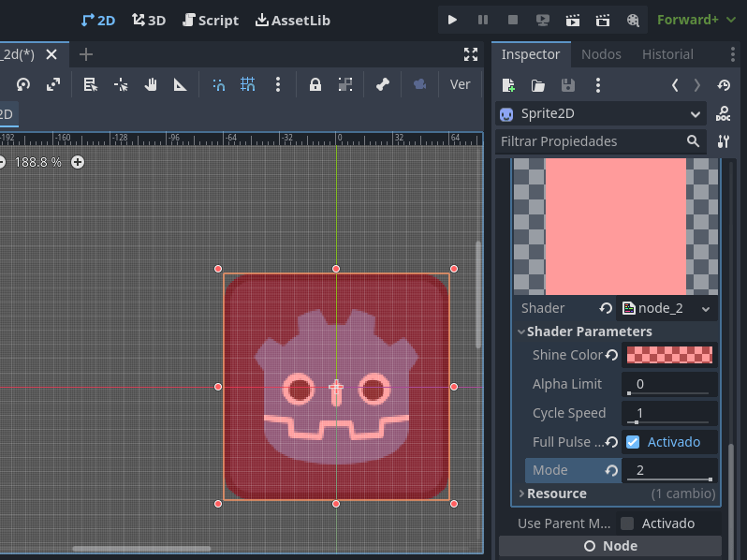The image size is (747, 560).
Task: Open snapping options menu
Action: [278, 85]
